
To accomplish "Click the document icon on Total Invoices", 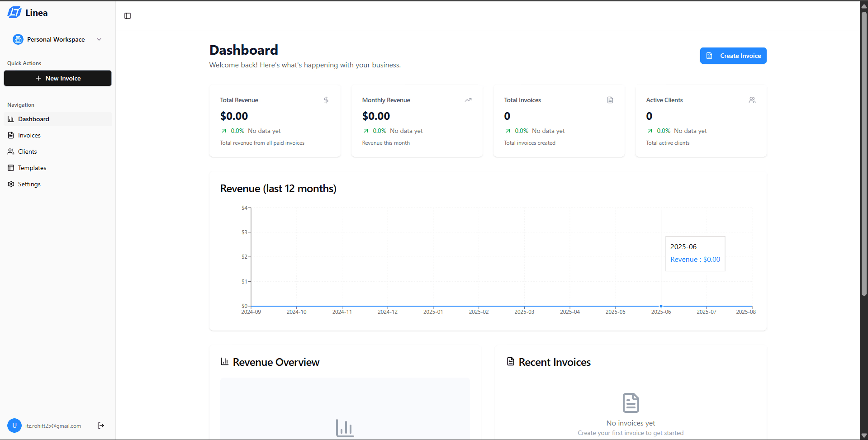I will point(610,100).
